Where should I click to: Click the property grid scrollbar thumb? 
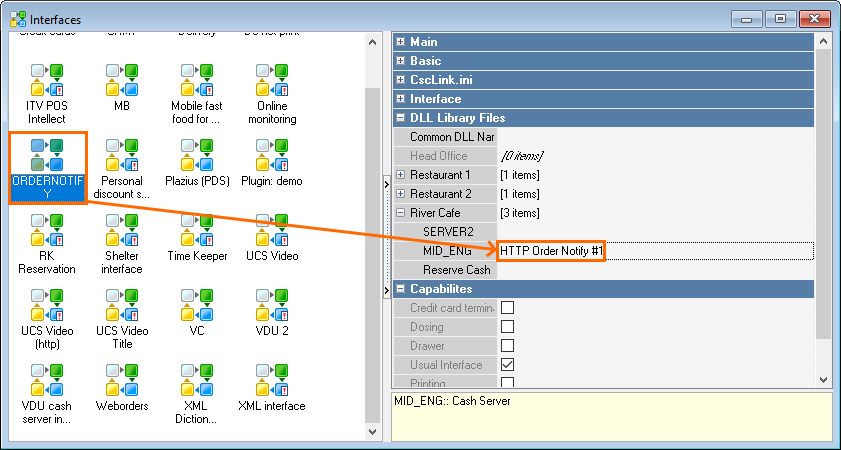click(824, 194)
